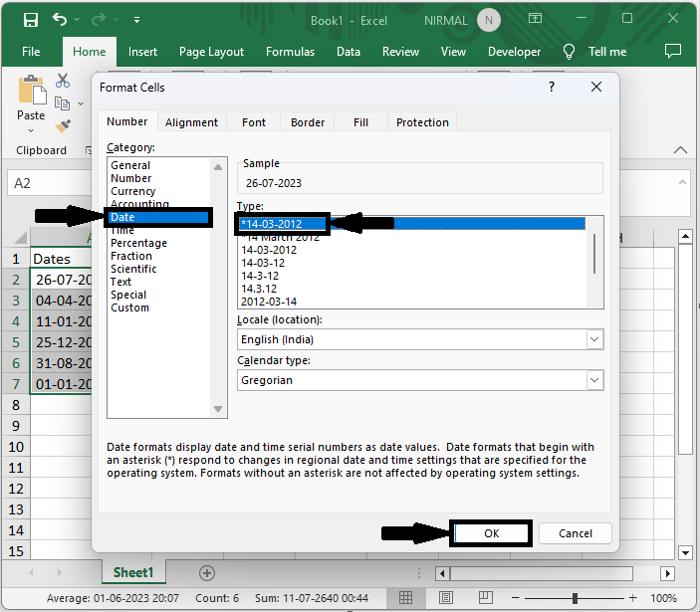700x612 pixels.
Task: Click the Format Painter brush icon
Action: pyautogui.click(x=63, y=125)
